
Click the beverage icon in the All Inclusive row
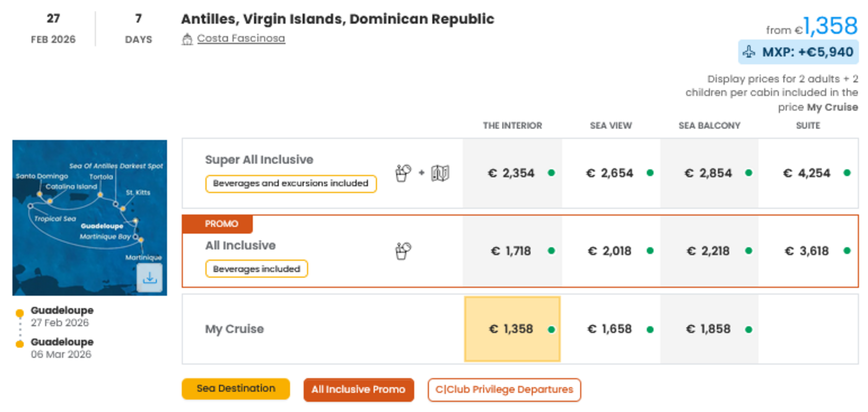[x=403, y=251]
